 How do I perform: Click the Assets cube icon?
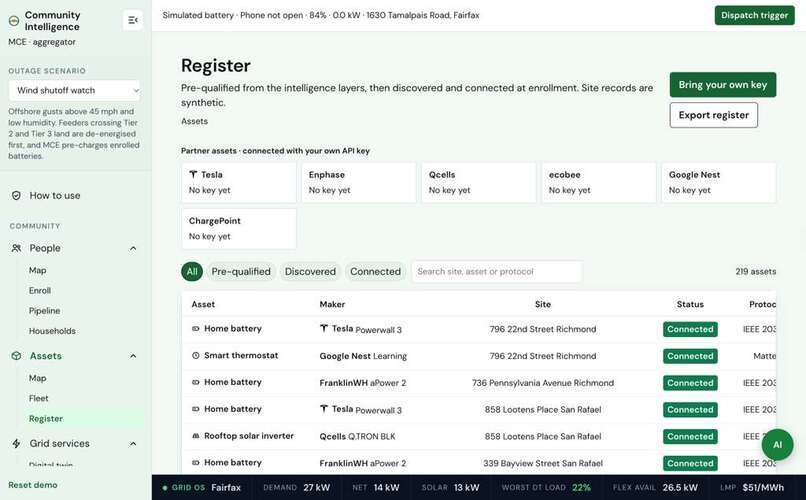tap(16, 356)
